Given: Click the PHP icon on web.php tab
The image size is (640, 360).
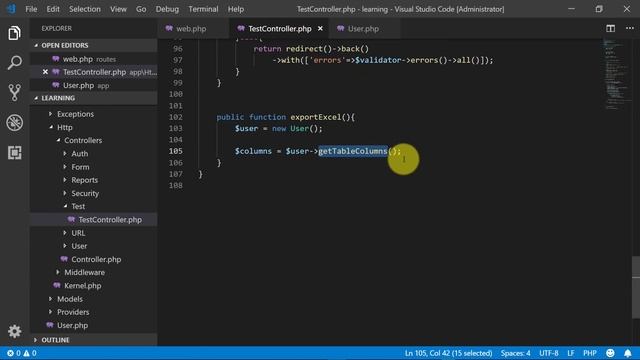Looking at the screenshot, I should tap(169, 29).
